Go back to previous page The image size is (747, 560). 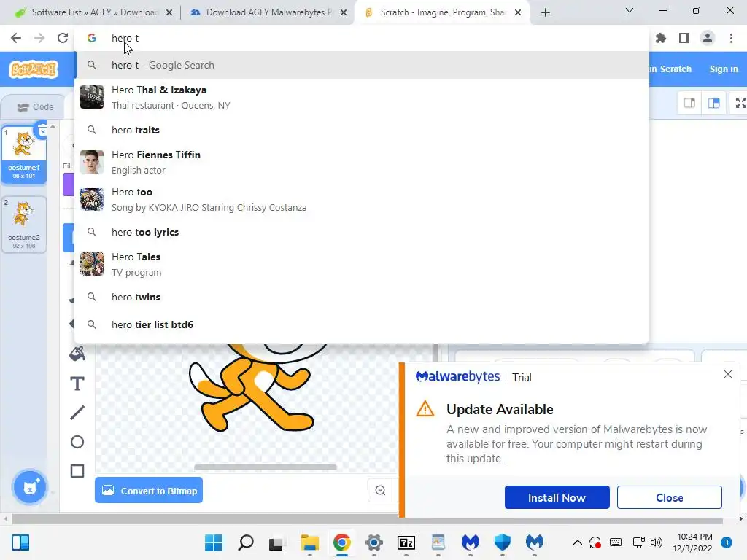(x=16, y=38)
